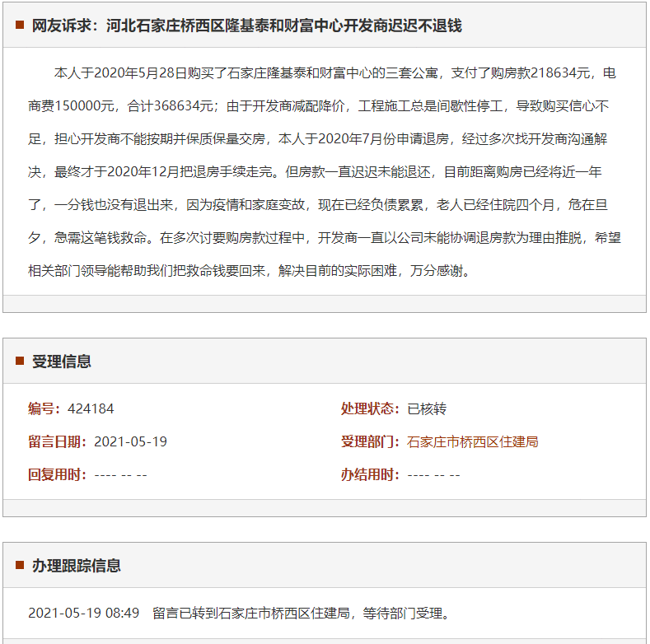Click the red square bullet beside 受理信息
Viewport: 650px width, 644px height.
[x=20, y=361]
